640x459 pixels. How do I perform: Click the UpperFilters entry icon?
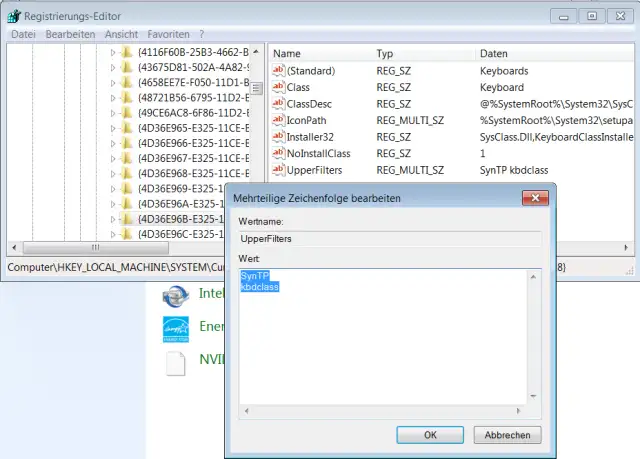pos(279,171)
